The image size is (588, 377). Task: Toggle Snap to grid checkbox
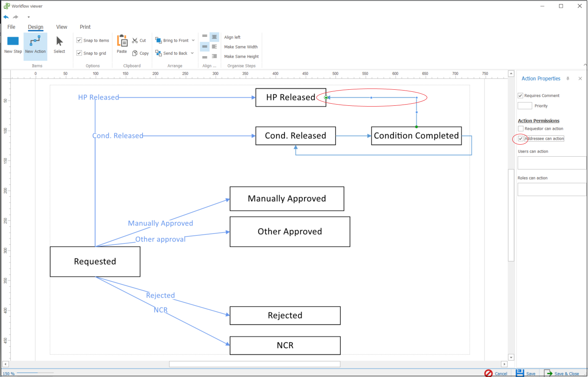click(79, 53)
